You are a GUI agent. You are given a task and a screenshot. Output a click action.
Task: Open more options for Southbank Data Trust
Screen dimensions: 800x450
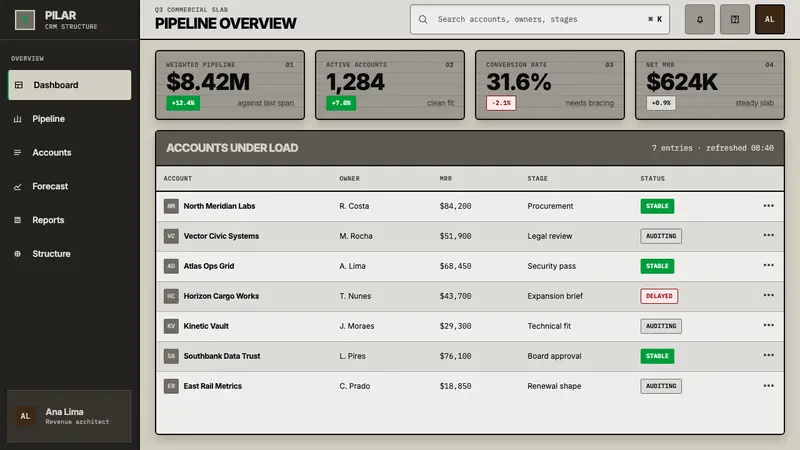tap(768, 356)
